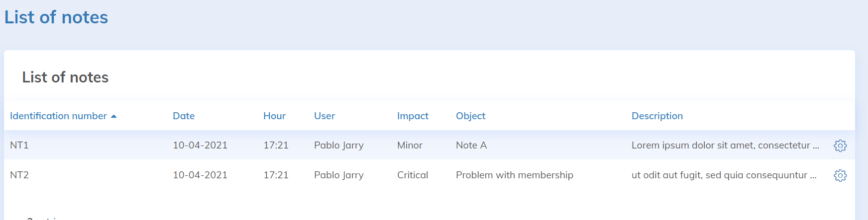Screen dimensions: 868x220
Task: Click the Minor impact cell
Action: click(410, 145)
